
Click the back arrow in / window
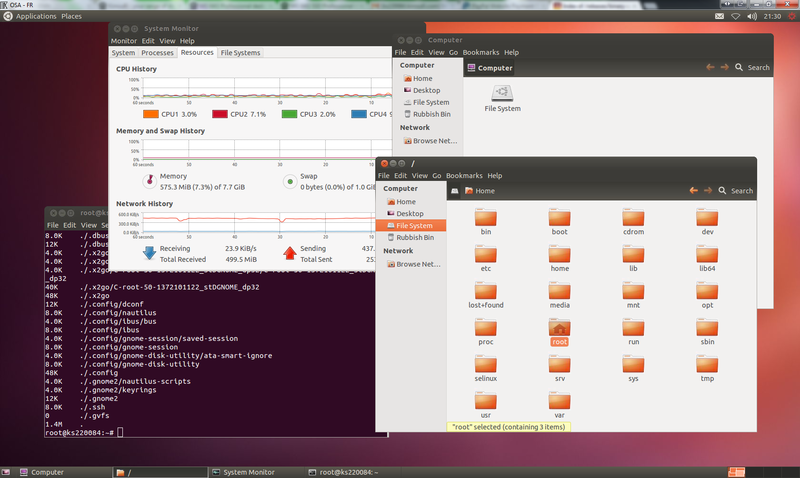(x=693, y=190)
